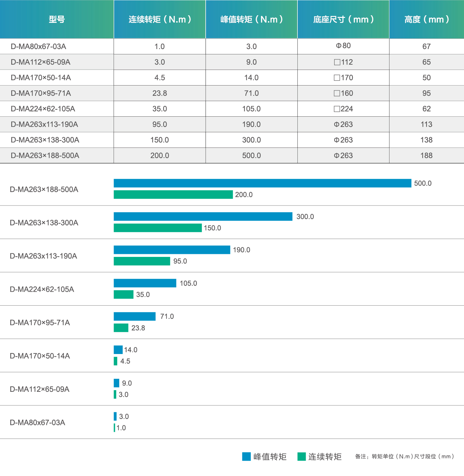Viewport: 464px width, 476px height.
Task: Click the 底座尺寸 (mm) column header
Action: pyautogui.click(x=343, y=19)
